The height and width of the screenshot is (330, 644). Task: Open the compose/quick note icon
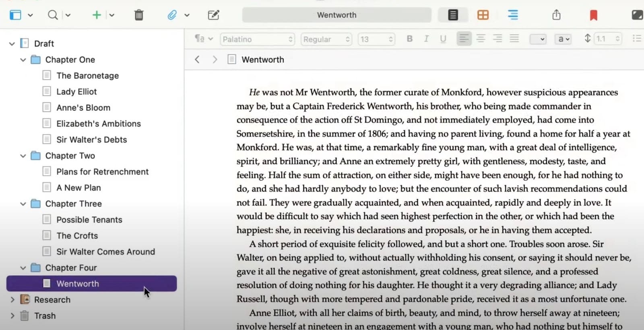213,15
